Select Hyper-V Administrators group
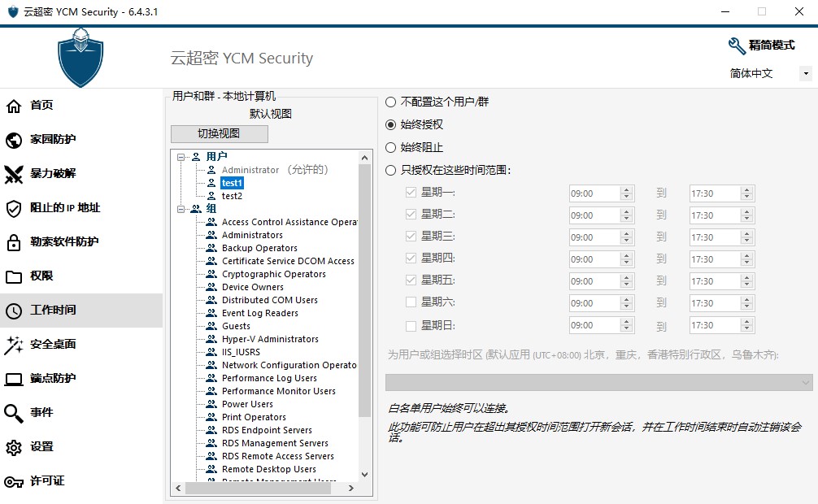Viewport: 818px width, 504px height. click(270, 339)
